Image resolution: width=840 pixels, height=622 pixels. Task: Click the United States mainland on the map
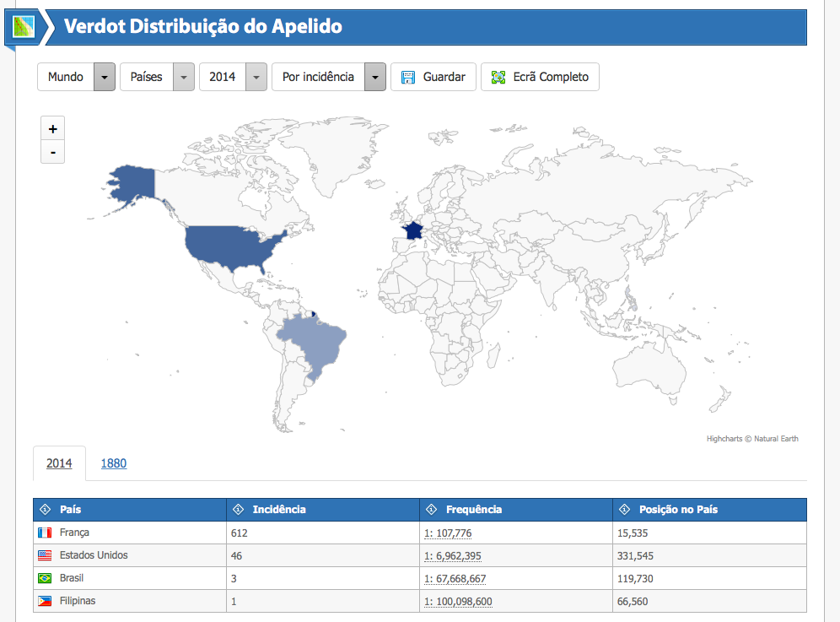click(x=230, y=246)
